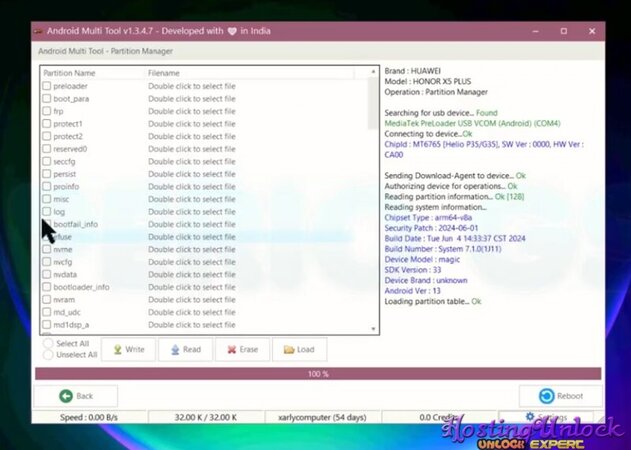Screen dimensions: 631x450
Task: Click the Android Multi Tool title bar icon
Action: pos(41,31)
